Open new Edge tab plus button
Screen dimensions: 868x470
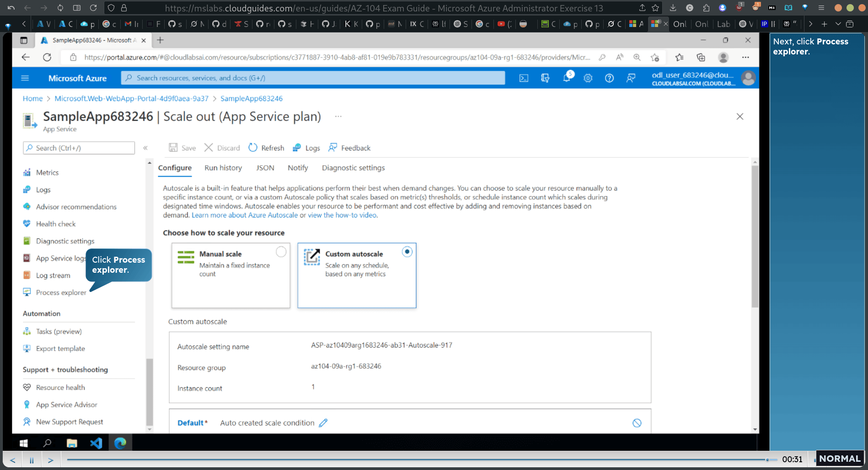[x=160, y=40]
